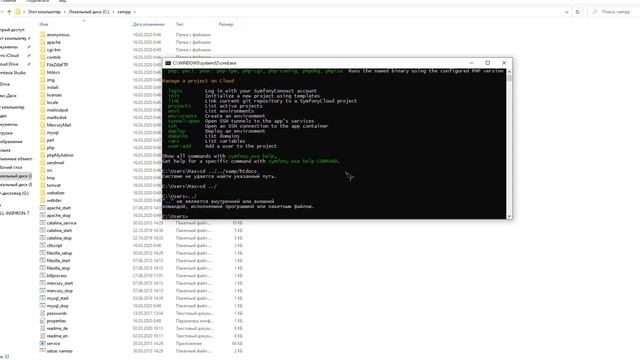
Task: Click the cmd window scrollbar up arrow
Action: 509,72
